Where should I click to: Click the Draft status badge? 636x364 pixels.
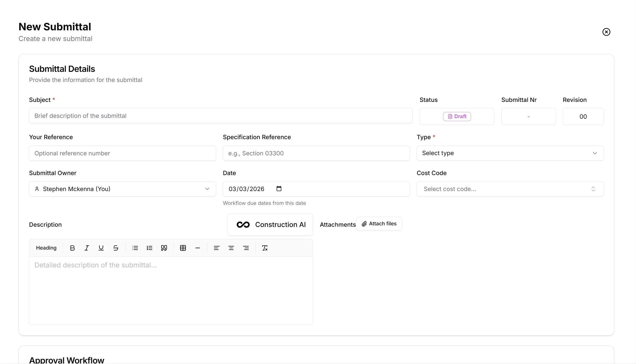pos(457,116)
